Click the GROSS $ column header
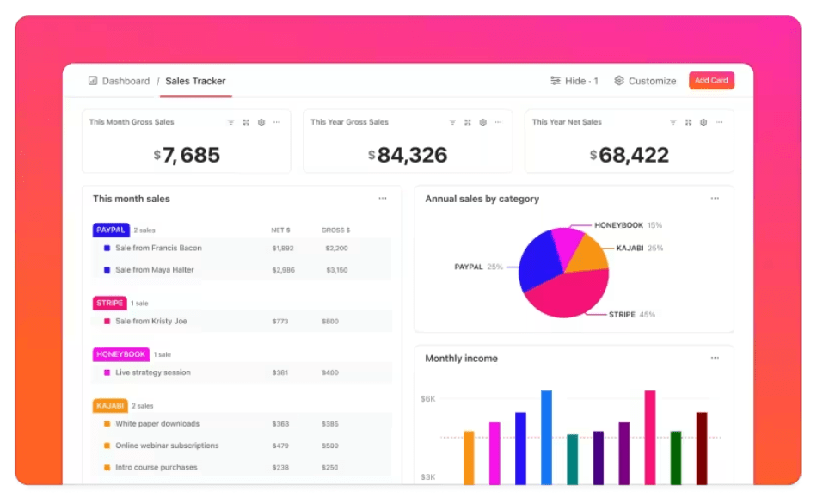 pyautogui.click(x=336, y=230)
